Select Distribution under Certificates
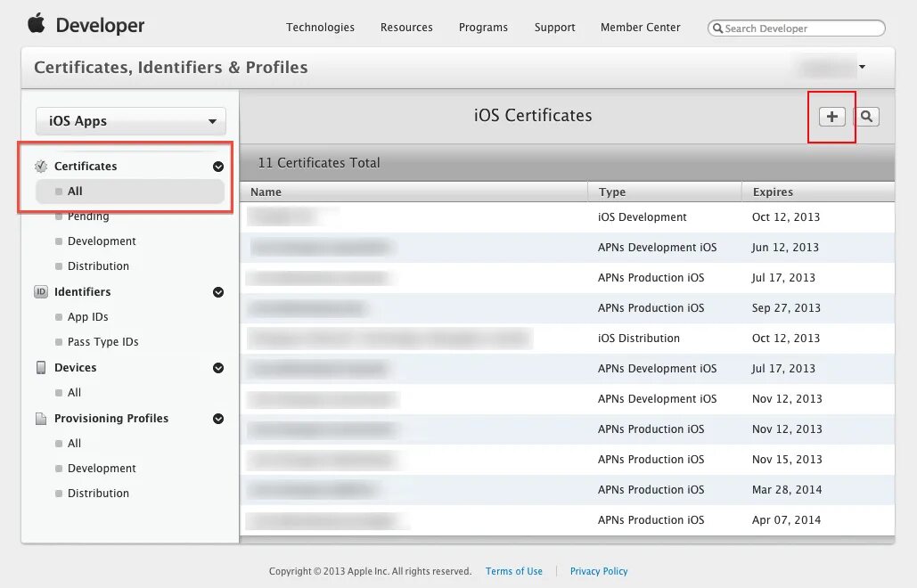This screenshot has height=588, width=917. (98, 266)
